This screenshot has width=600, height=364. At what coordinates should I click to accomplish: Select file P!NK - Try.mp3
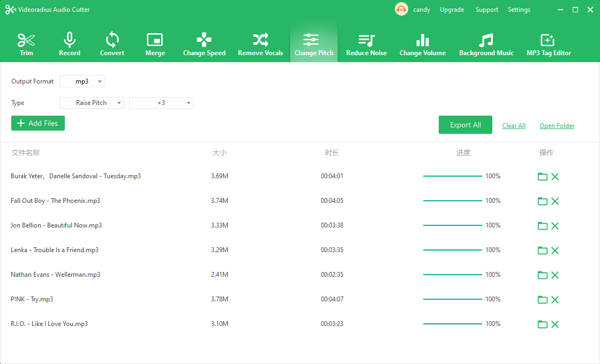32,299
